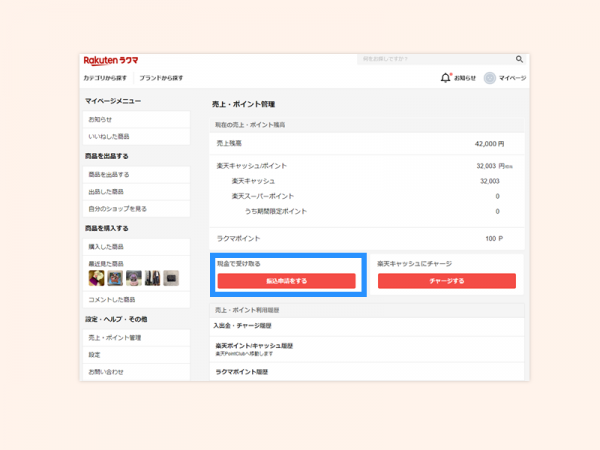
Task: Open notifications via the bell icon
Action: tap(445, 78)
